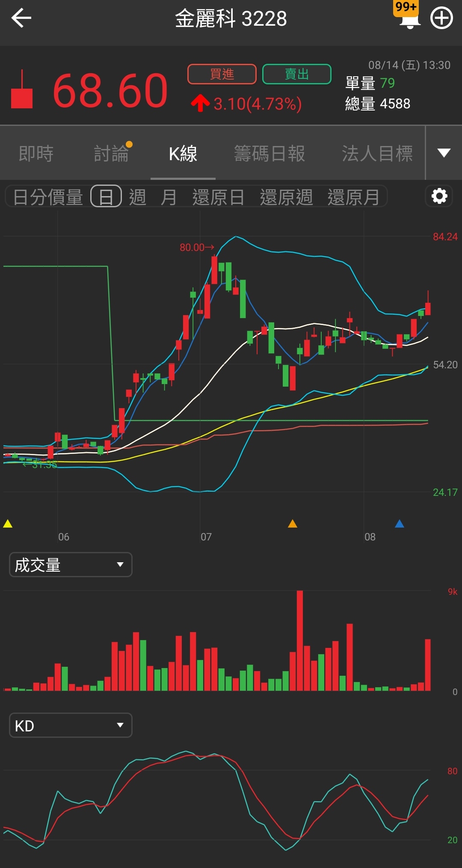Tap the plus circle add icon

coord(441,18)
